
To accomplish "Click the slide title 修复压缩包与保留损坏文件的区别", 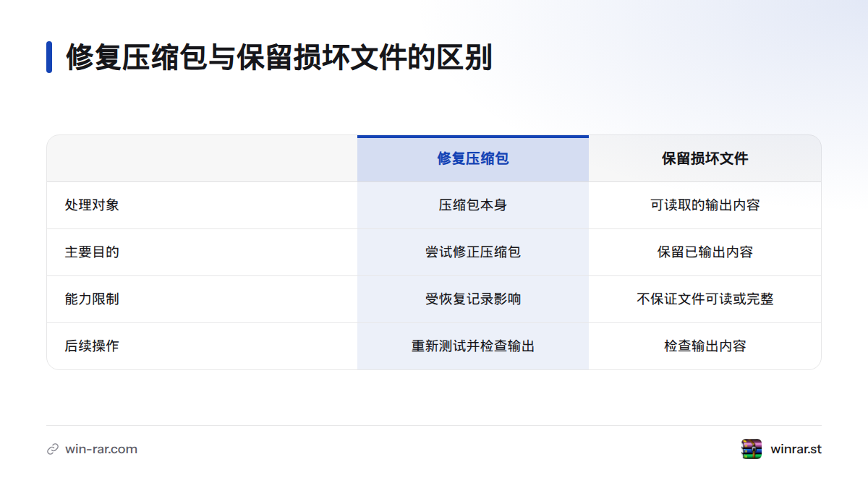I will [x=279, y=57].
